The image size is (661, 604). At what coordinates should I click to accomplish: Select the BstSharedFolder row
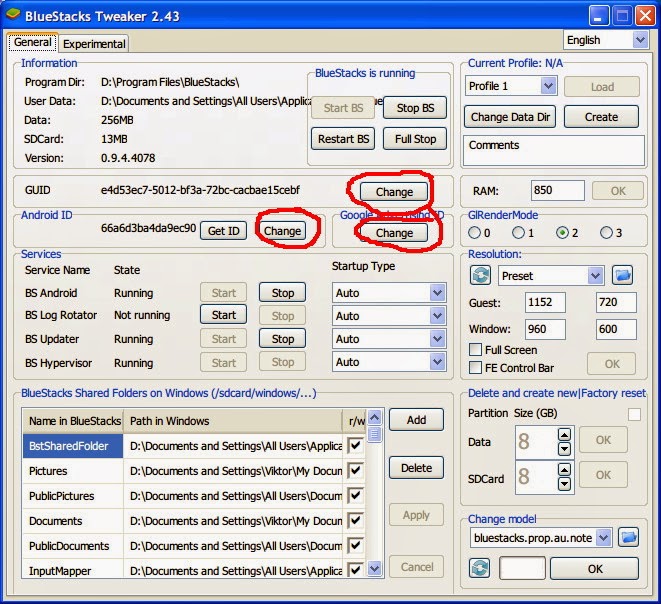click(x=194, y=446)
